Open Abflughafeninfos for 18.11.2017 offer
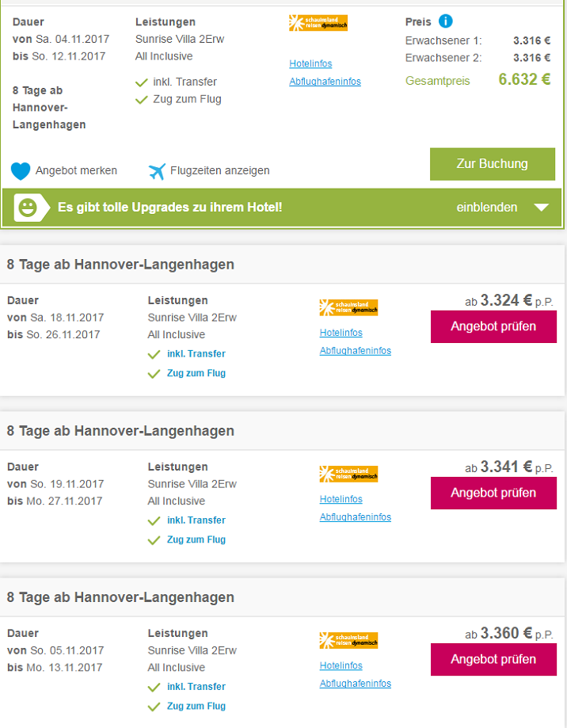This screenshot has width=567, height=728. pyautogui.click(x=355, y=351)
